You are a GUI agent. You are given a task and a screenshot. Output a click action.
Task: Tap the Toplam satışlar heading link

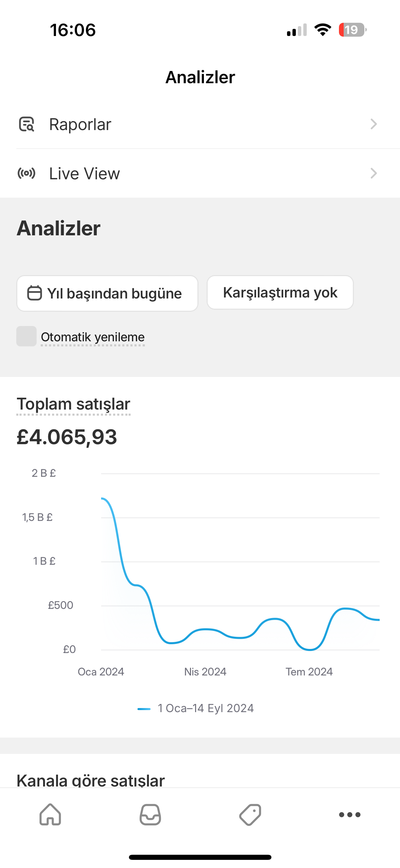tap(73, 404)
